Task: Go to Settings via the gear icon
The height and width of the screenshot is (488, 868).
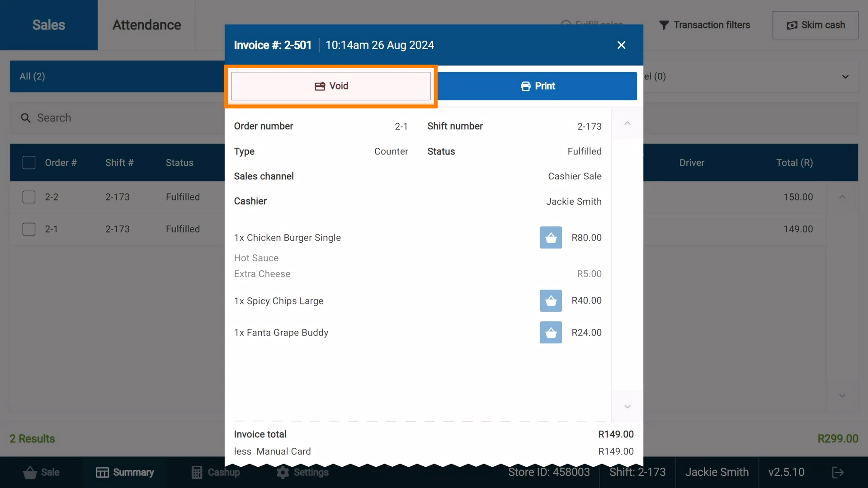Action: [302, 472]
